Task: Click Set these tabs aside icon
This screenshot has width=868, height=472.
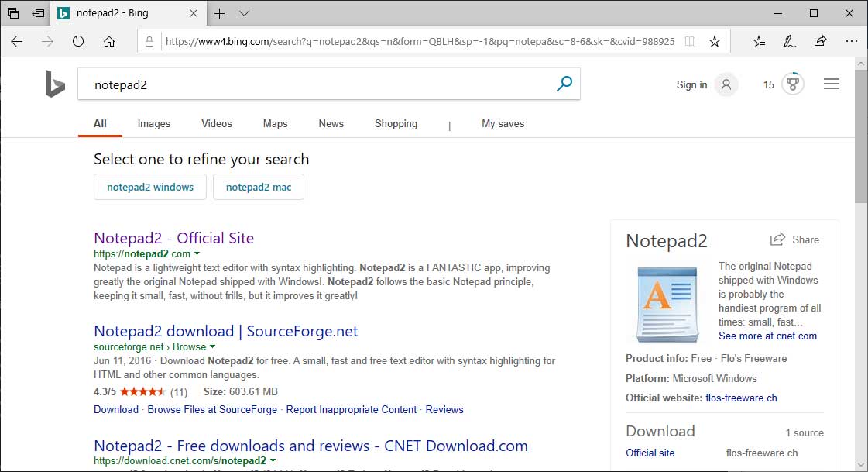Action: (x=38, y=12)
